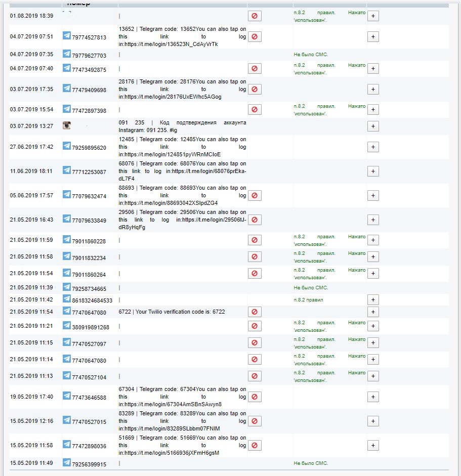This screenshot has width=461, height=476.
Task: Click the plus button for 77712253087
Action: click(373, 171)
